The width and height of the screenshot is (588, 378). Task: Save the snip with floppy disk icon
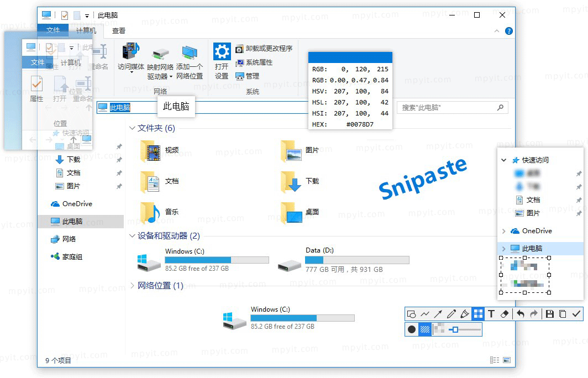click(x=550, y=314)
